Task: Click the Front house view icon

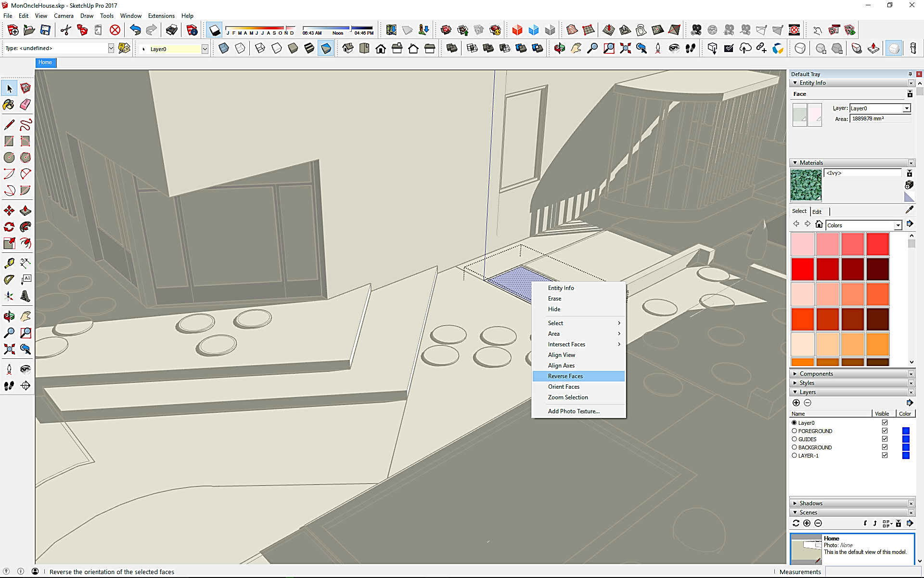Action: coord(381,49)
